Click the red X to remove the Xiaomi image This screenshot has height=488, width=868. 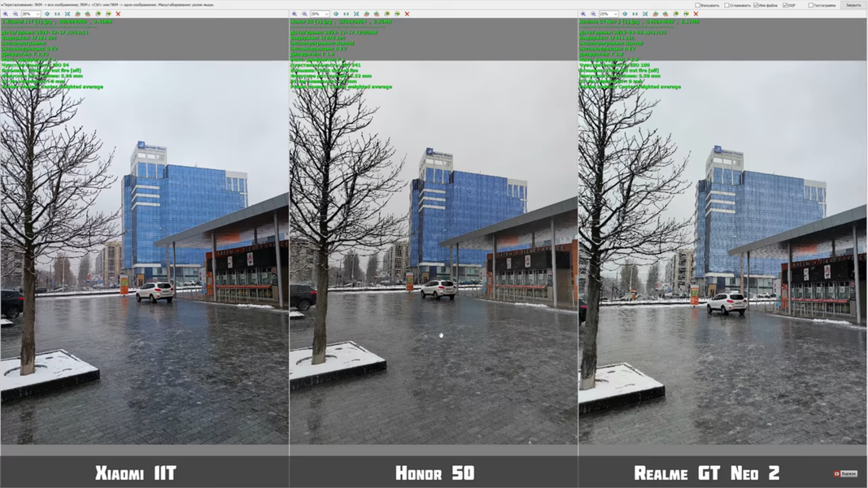click(118, 13)
